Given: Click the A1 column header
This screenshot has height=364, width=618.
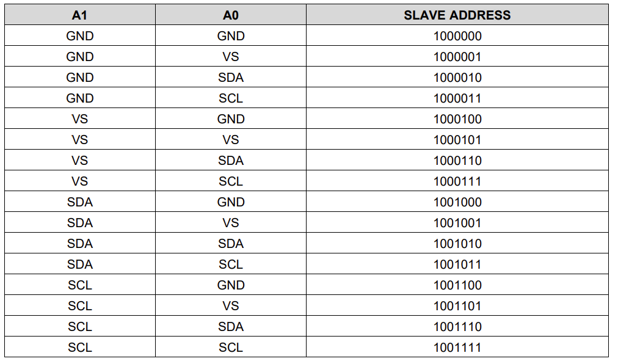Looking at the screenshot, I should (79, 15).
